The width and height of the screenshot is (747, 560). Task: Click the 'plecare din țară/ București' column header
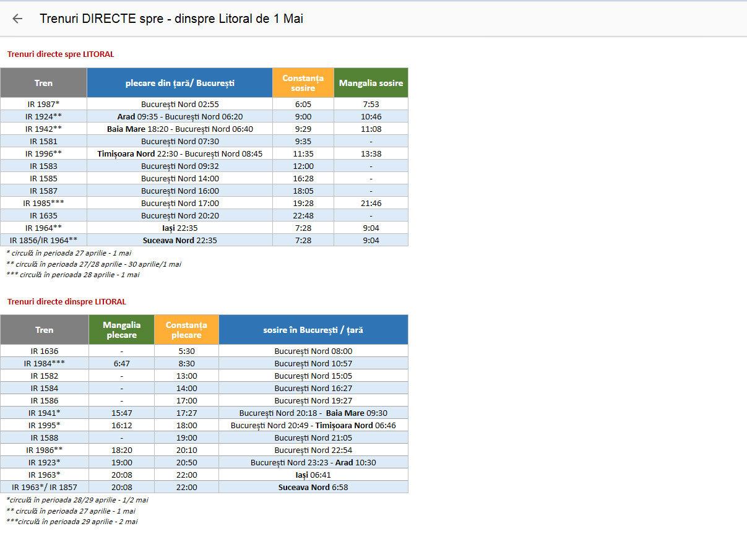[x=179, y=83]
